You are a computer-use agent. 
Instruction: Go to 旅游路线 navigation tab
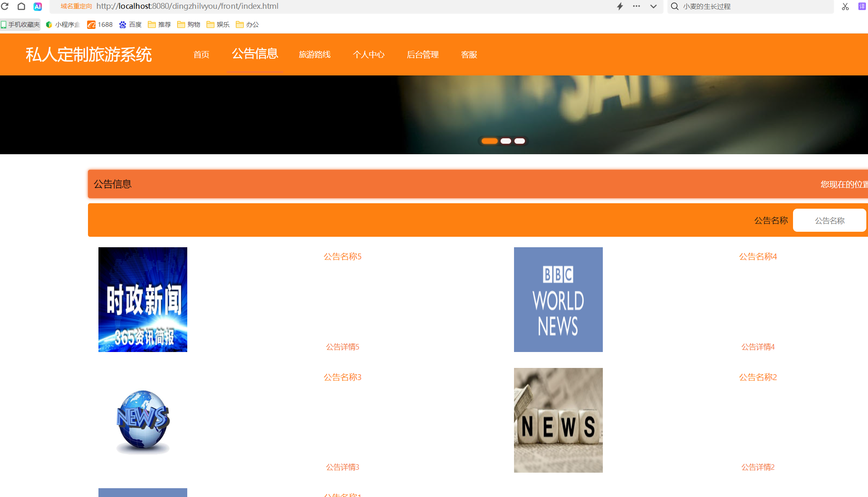(x=315, y=54)
